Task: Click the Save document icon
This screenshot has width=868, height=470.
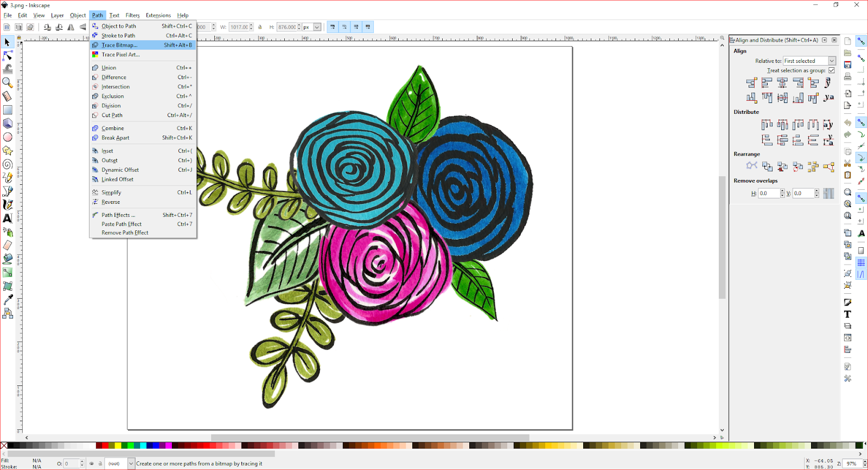Action: tap(847, 65)
